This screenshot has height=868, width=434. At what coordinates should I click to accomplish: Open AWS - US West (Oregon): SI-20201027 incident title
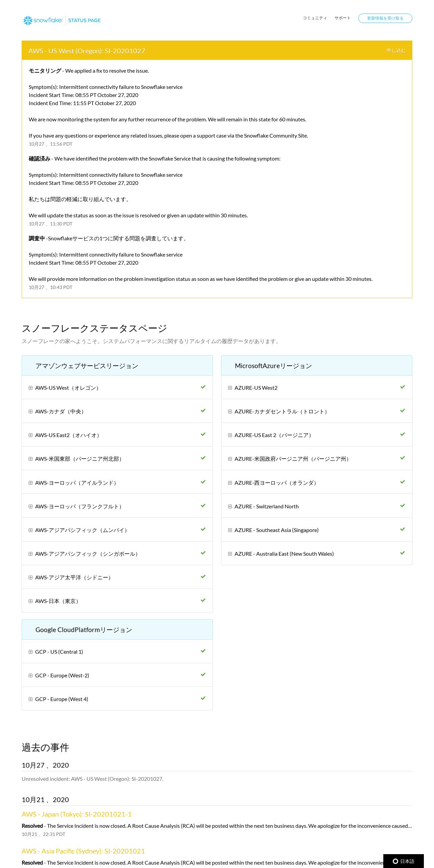click(87, 51)
